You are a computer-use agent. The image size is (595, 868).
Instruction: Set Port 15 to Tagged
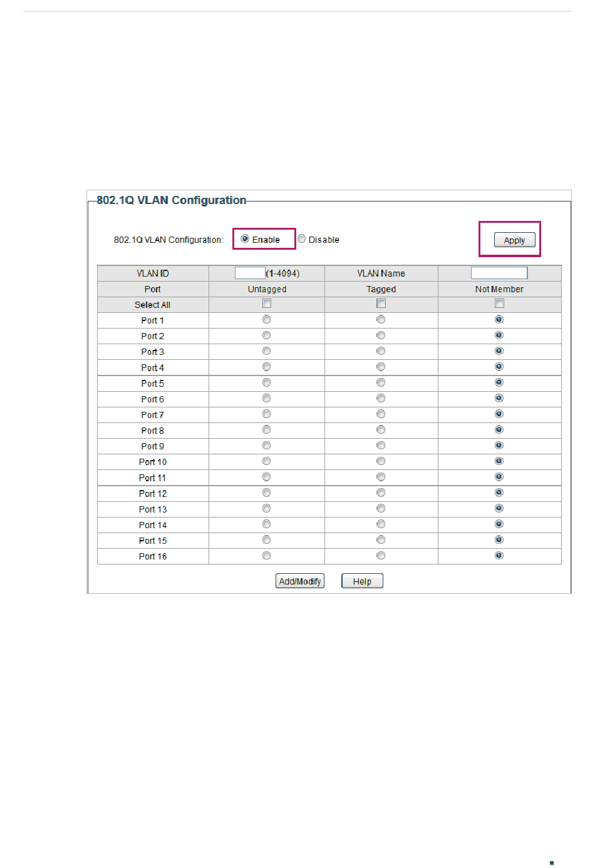pos(381,539)
